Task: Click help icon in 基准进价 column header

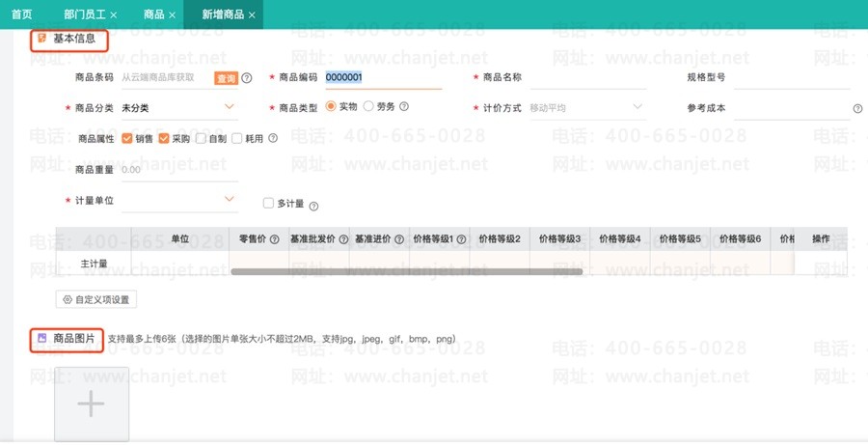Action: click(x=398, y=239)
